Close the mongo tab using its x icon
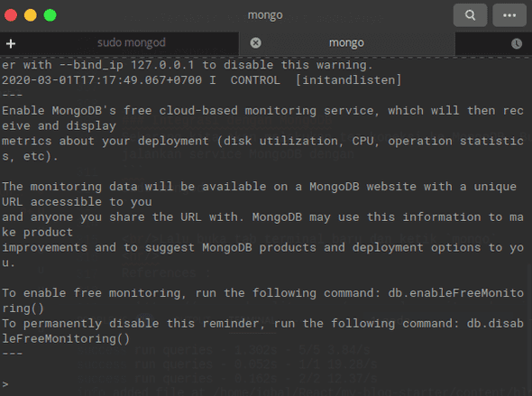The width and height of the screenshot is (532, 396). tap(255, 42)
